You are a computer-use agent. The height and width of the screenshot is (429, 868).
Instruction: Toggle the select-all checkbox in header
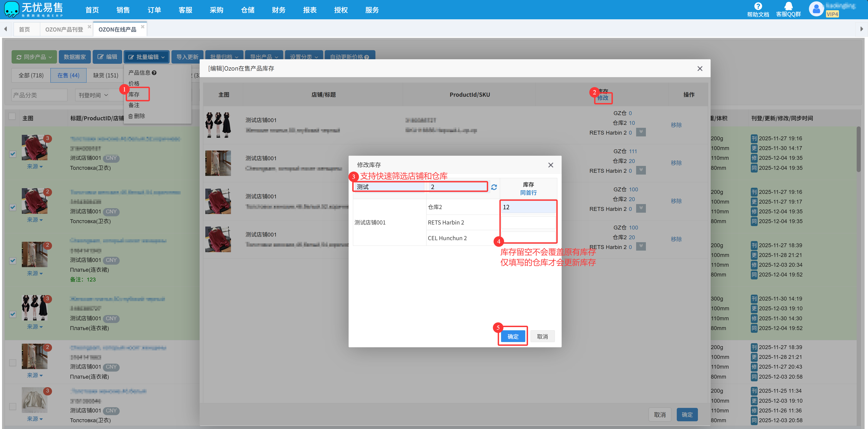(12, 116)
